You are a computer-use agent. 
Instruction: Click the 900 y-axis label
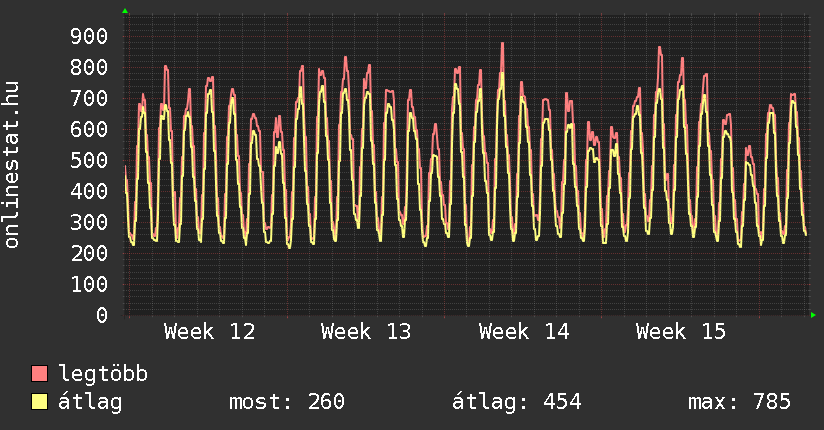point(88,37)
